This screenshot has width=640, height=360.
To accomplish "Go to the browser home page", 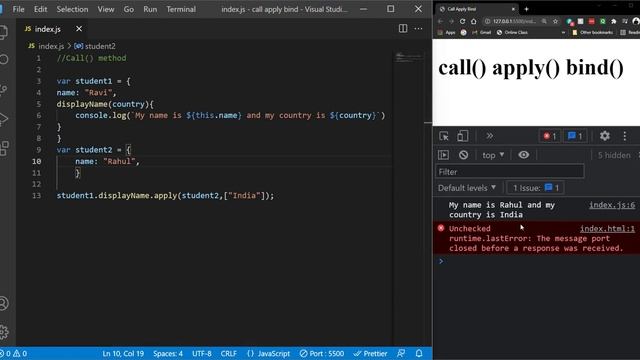I will click(x=473, y=21).
